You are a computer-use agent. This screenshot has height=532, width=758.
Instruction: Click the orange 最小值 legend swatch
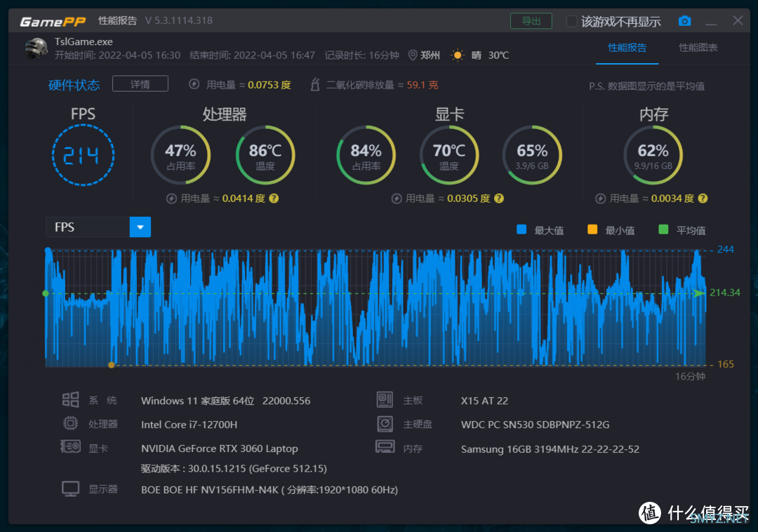[x=592, y=230]
